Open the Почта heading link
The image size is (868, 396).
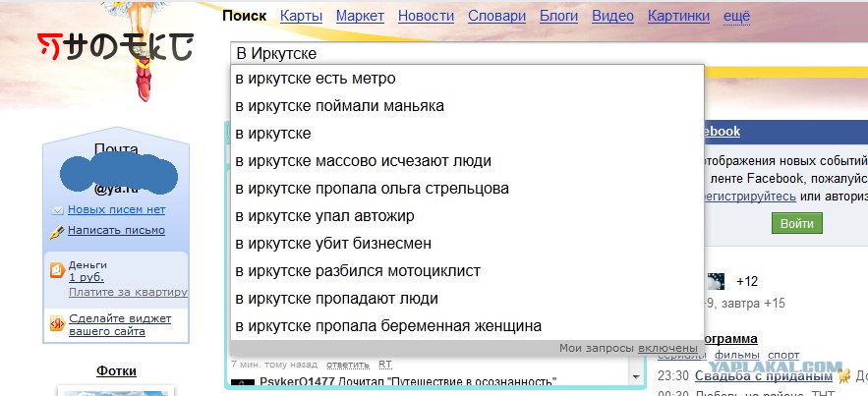click(x=116, y=148)
